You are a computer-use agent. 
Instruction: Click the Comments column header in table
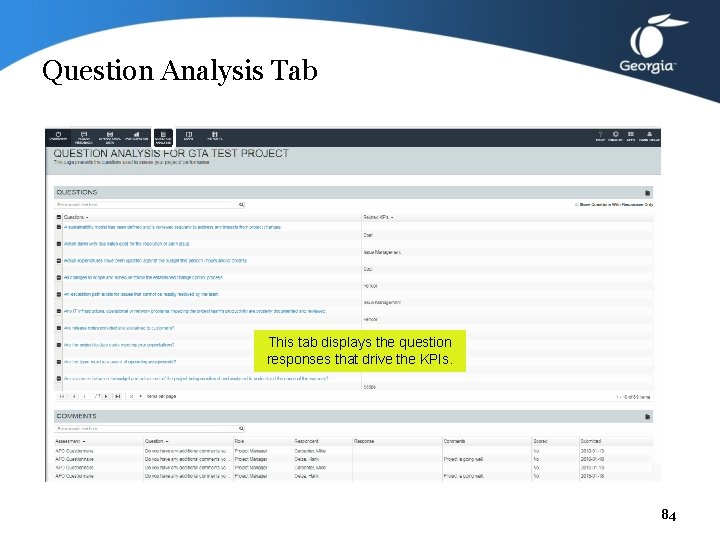click(x=454, y=441)
